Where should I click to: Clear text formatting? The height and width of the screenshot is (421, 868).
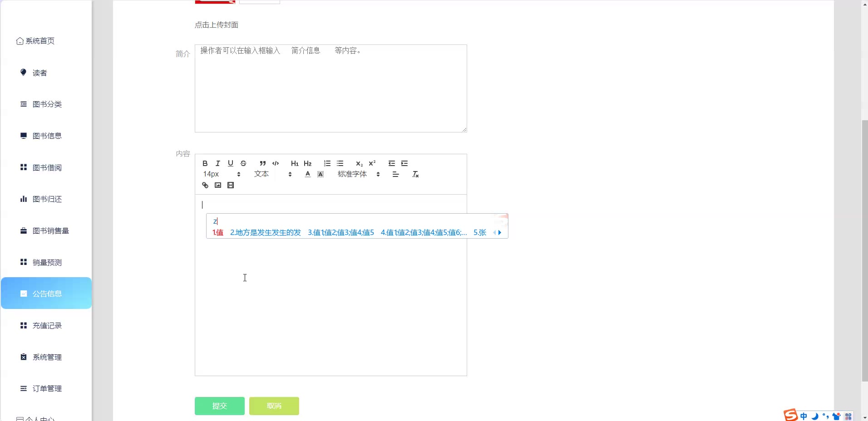coord(415,174)
